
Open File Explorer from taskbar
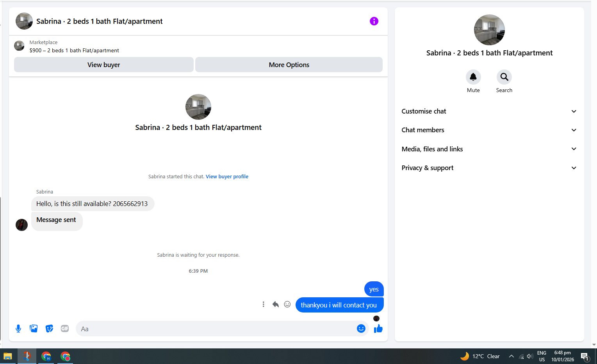coord(8,356)
